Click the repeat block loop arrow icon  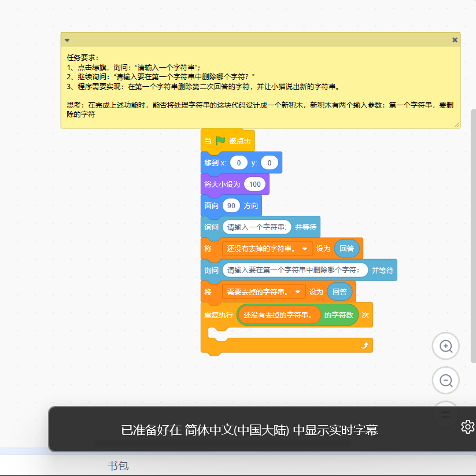point(364,345)
